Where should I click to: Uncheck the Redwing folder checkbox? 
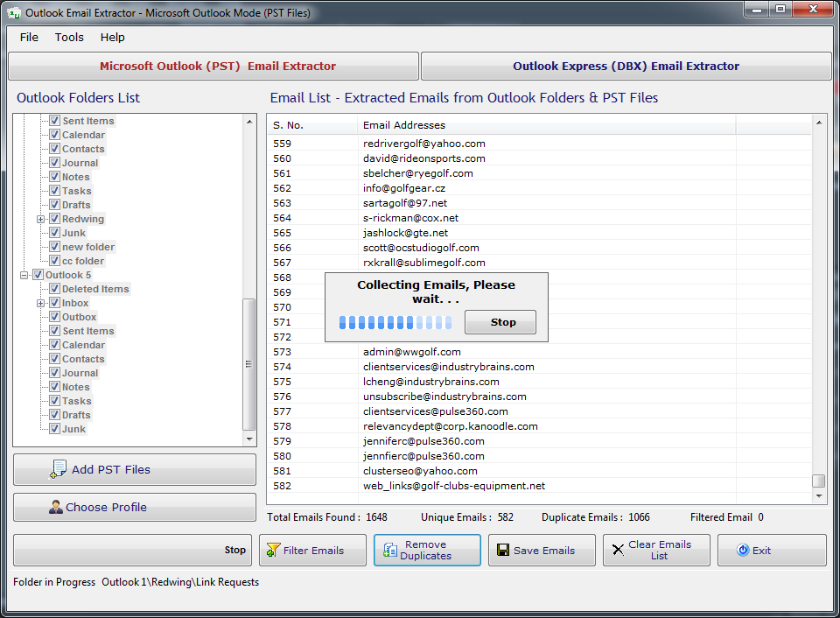click(x=54, y=219)
